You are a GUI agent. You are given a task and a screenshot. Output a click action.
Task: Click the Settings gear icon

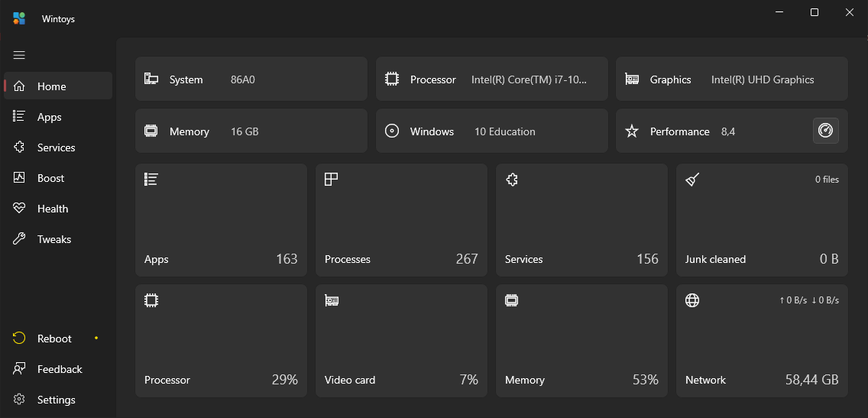coord(19,399)
